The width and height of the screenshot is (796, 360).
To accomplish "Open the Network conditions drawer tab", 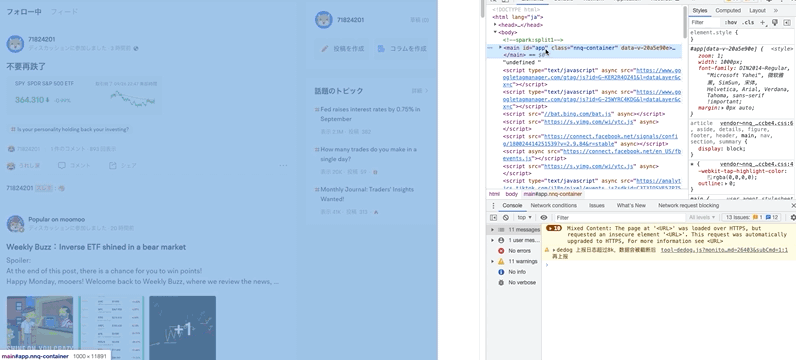I will (553, 206).
